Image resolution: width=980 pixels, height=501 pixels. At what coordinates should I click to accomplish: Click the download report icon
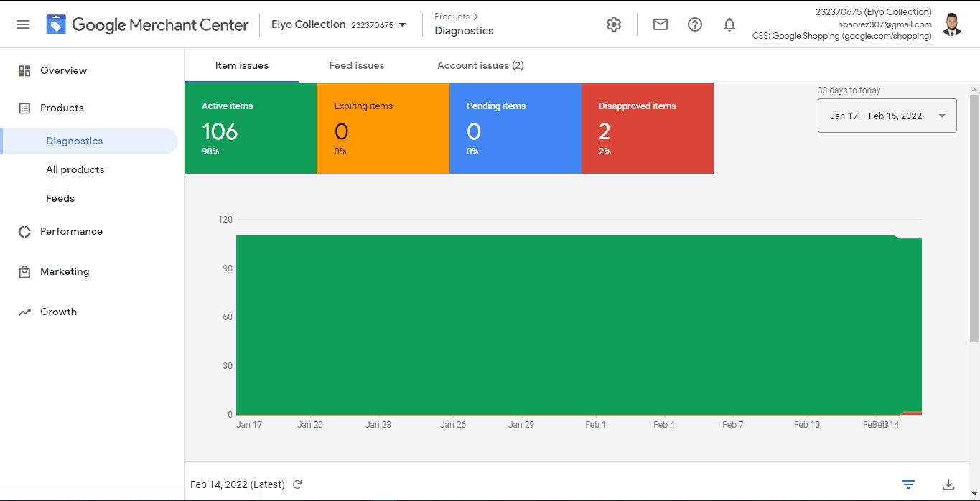(x=948, y=484)
